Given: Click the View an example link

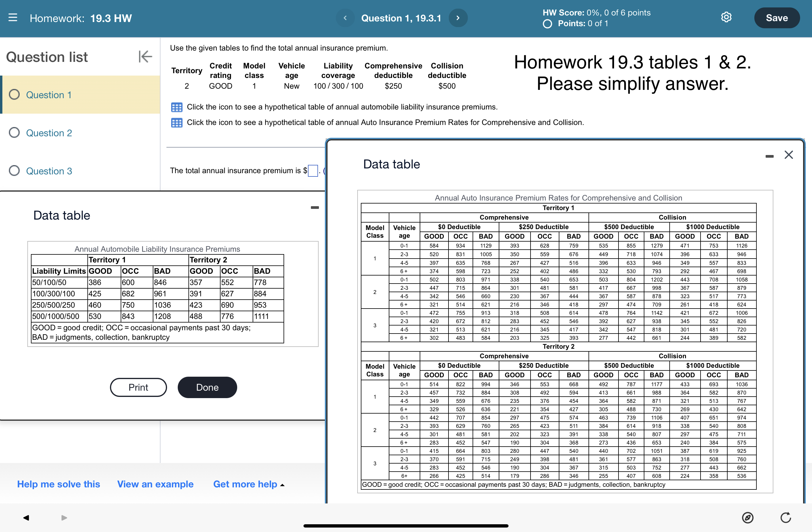Looking at the screenshot, I should (x=155, y=484).
